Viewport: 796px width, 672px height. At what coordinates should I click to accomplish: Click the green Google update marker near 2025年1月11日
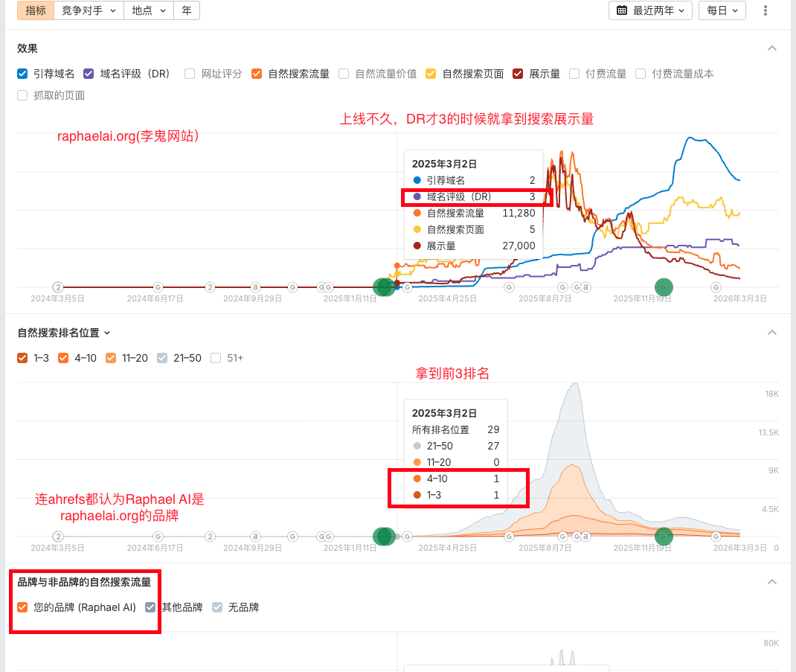coord(384,287)
